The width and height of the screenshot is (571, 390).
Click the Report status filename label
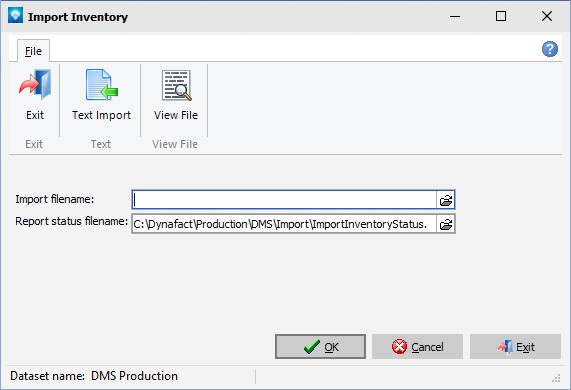pyautogui.click(x=71, y=221)
